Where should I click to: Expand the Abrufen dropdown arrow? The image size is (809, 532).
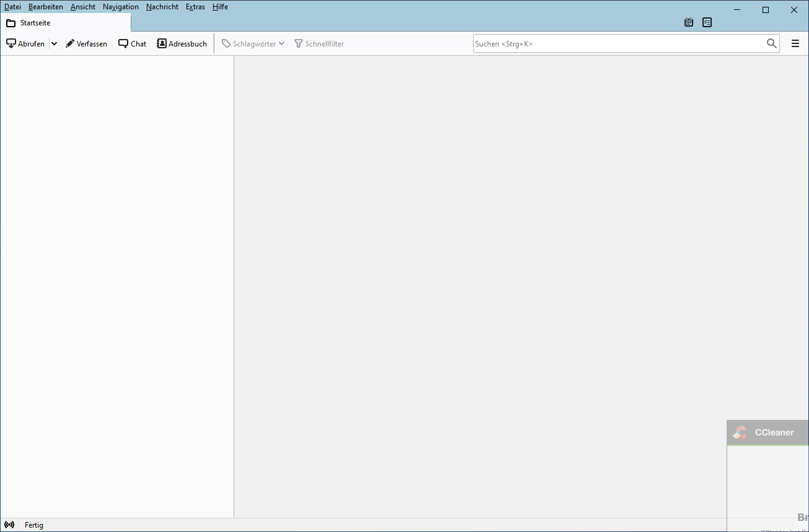coord(54,44)
